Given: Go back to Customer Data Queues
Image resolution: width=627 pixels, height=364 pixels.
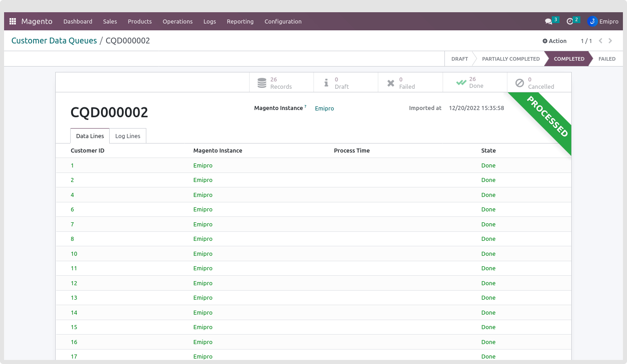Looking at the screenshot, I should click(x=54, y=41).
